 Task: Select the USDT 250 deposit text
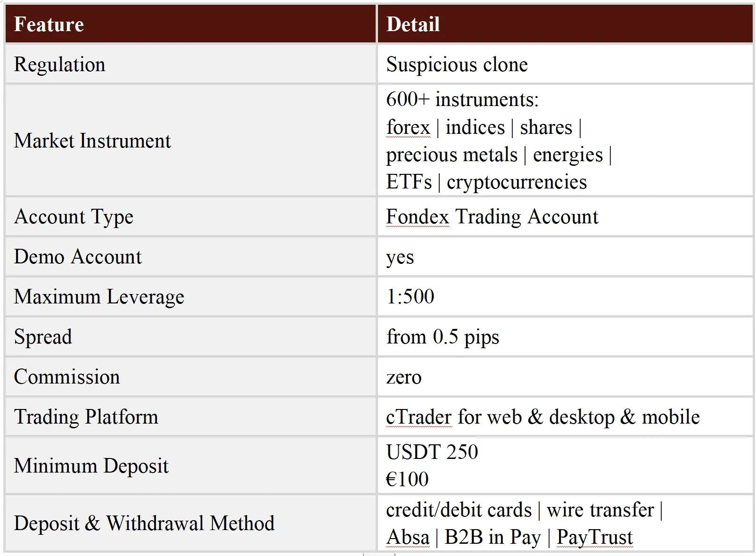point(432,452)
